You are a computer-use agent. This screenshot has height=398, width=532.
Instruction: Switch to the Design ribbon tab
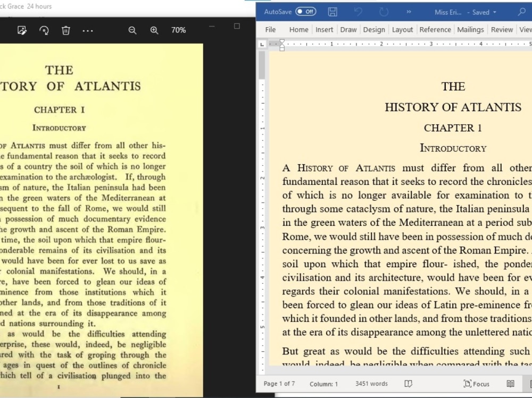[x=374, y=30]
